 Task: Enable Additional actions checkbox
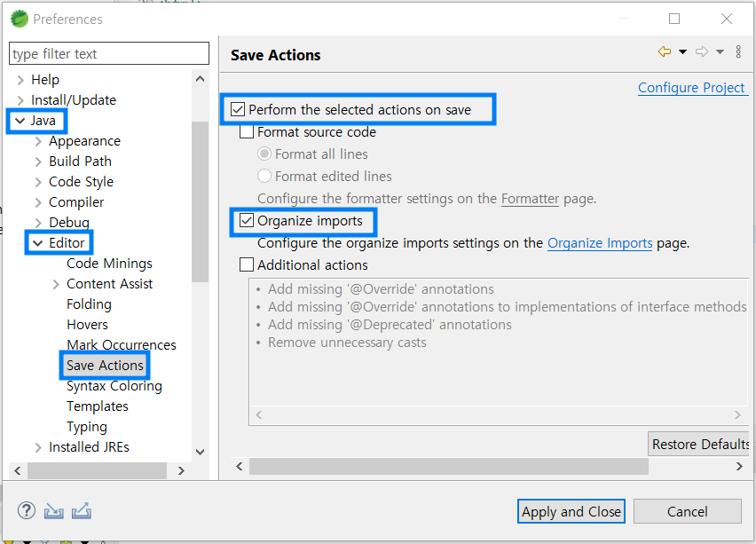[247, 264]
